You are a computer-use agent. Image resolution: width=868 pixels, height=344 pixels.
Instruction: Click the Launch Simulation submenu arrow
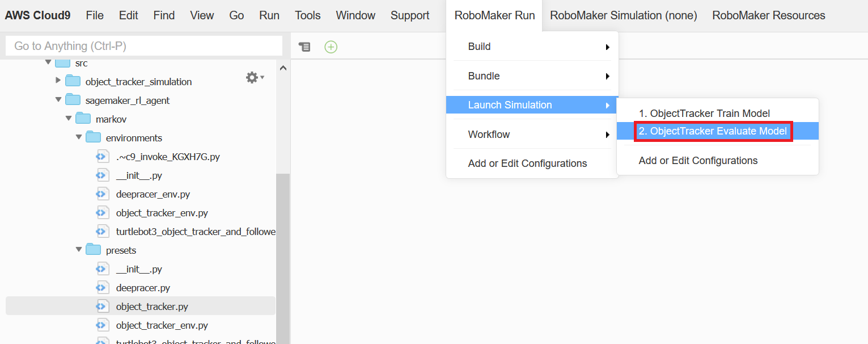coord(608,106)
